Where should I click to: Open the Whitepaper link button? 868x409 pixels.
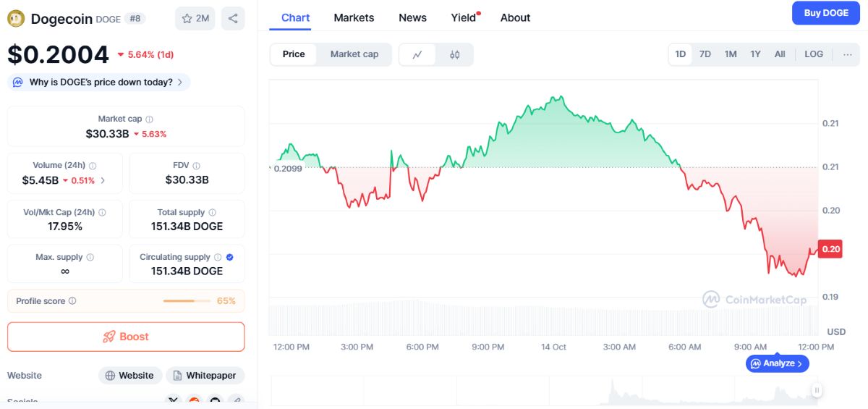tap(205, 376)
